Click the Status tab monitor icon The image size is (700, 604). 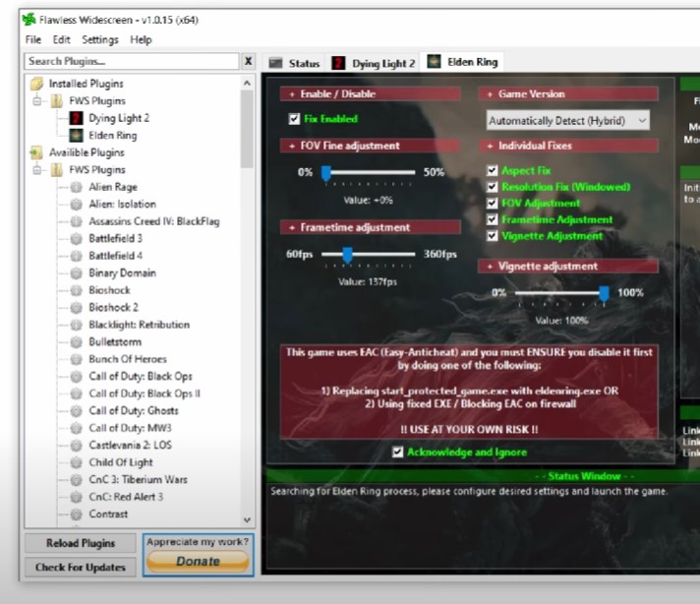tap(276, 63)
